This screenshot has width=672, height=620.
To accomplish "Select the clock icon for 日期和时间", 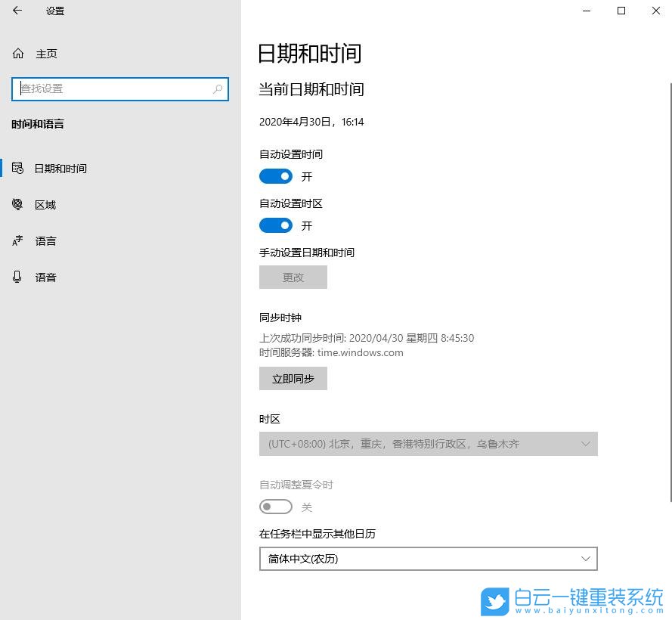I will [18, 168].
